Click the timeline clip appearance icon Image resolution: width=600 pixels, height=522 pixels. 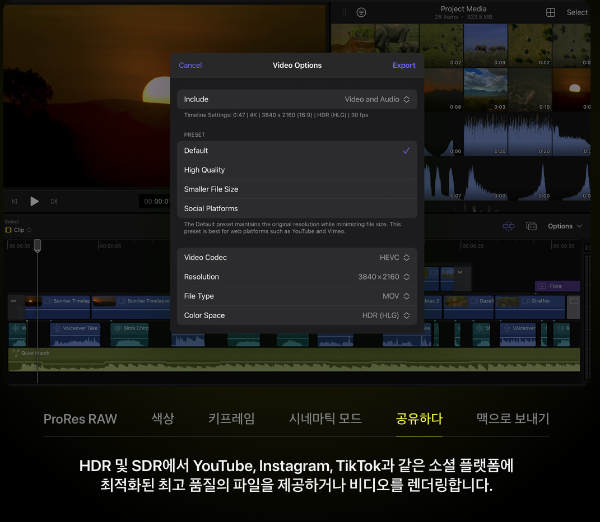coord(531,226)
